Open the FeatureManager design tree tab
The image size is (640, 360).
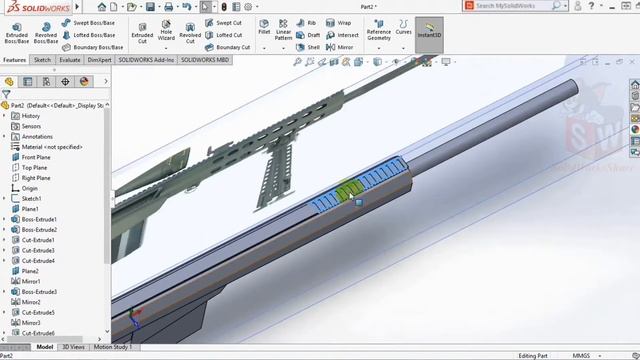(x=9, y=82)
